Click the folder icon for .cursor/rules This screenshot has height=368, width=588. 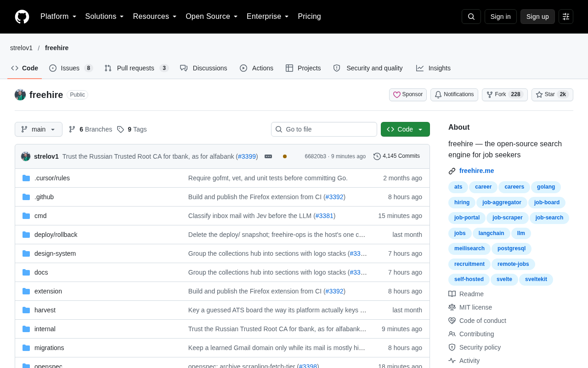[26, 178]
